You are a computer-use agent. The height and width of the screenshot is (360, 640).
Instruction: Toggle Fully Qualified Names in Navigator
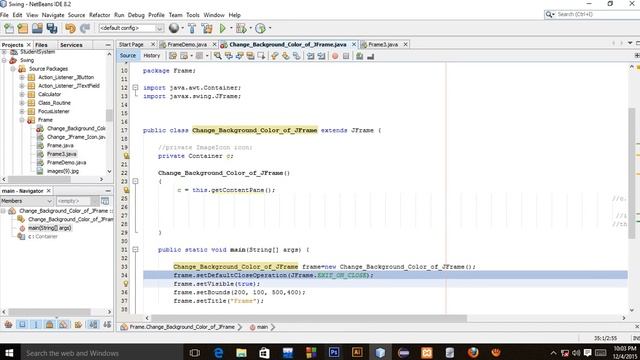point(78,324)
